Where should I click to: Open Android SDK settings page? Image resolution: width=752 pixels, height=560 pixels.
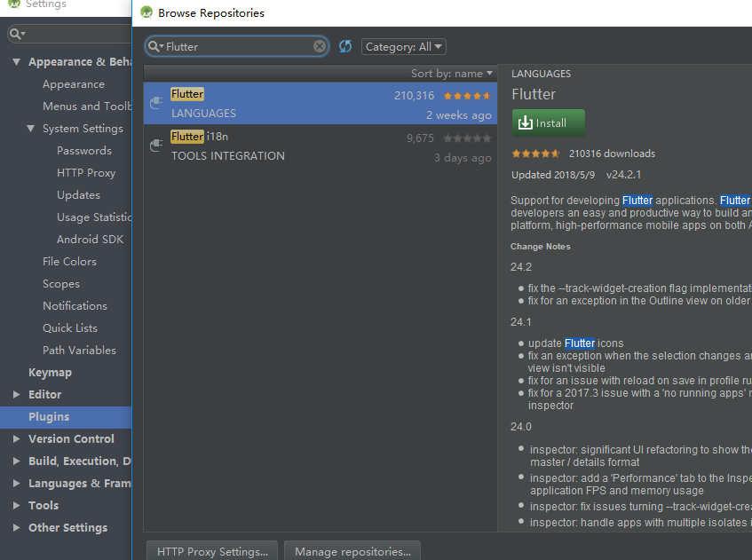pos(91,240)
